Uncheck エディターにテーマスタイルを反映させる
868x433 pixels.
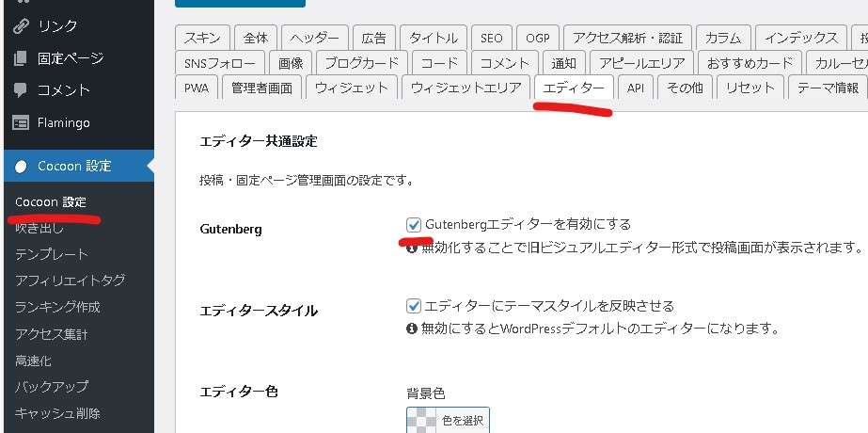click(414, 306)
